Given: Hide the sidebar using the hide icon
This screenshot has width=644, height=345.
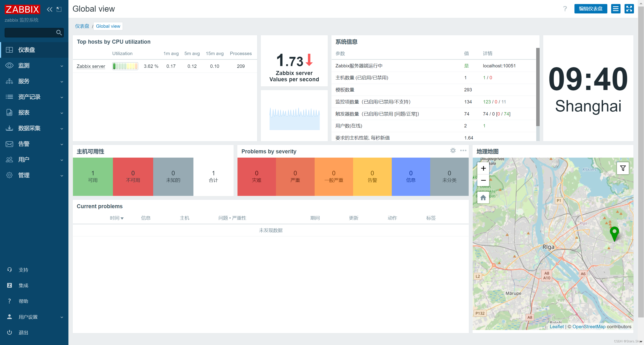Looking at the screenshot, I should coord(59,9).
